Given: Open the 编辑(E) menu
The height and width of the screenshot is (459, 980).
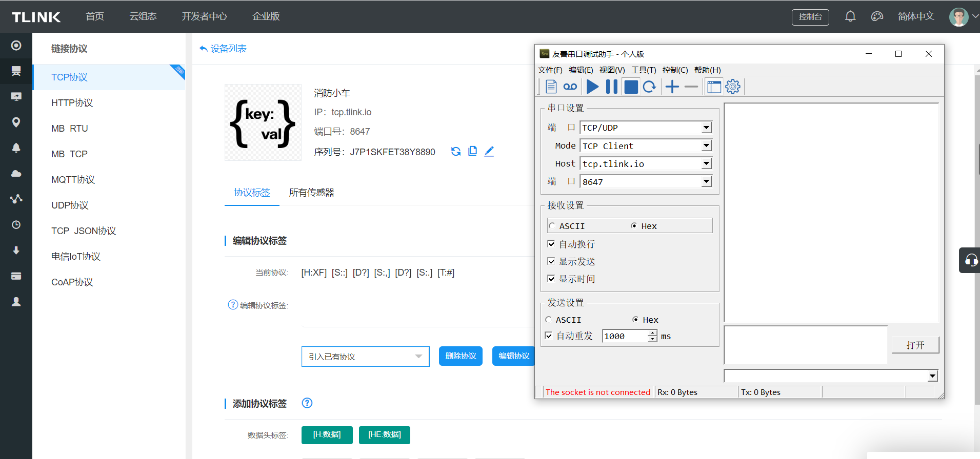Looking at the screenshot, I should pos(581,70).
